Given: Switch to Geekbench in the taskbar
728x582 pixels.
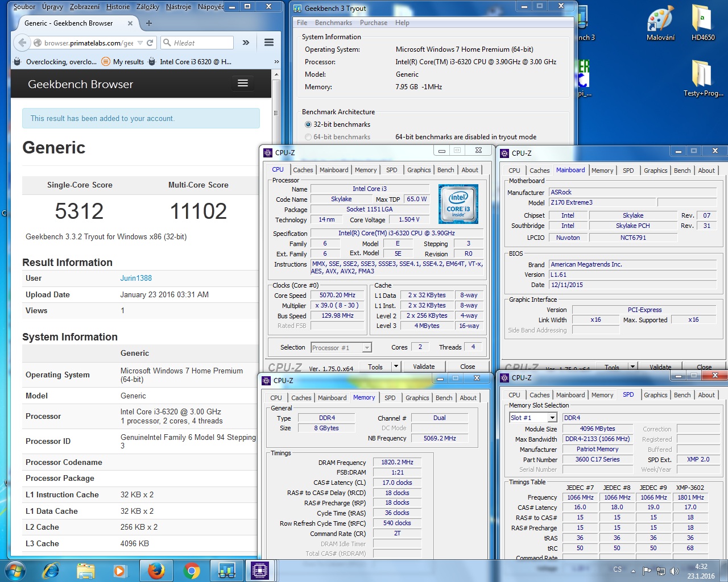Looking at the screenshot, I should click(x=227, y=571).
